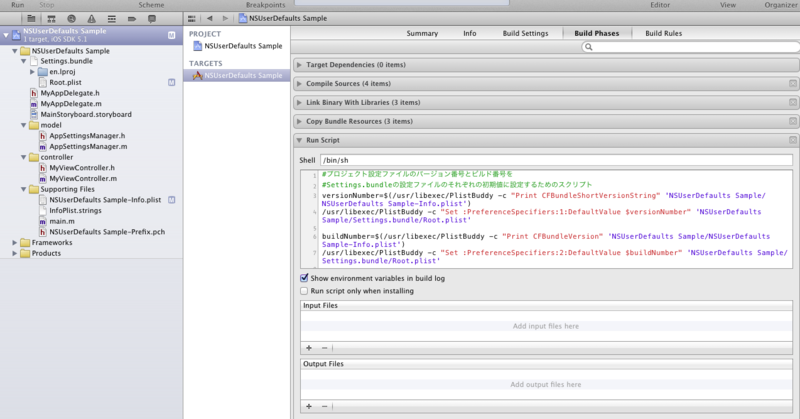This screenshot has height=419, width=800.
Task: Click the MainStoryboard.storyboard file icon
Action: (34, 115)
